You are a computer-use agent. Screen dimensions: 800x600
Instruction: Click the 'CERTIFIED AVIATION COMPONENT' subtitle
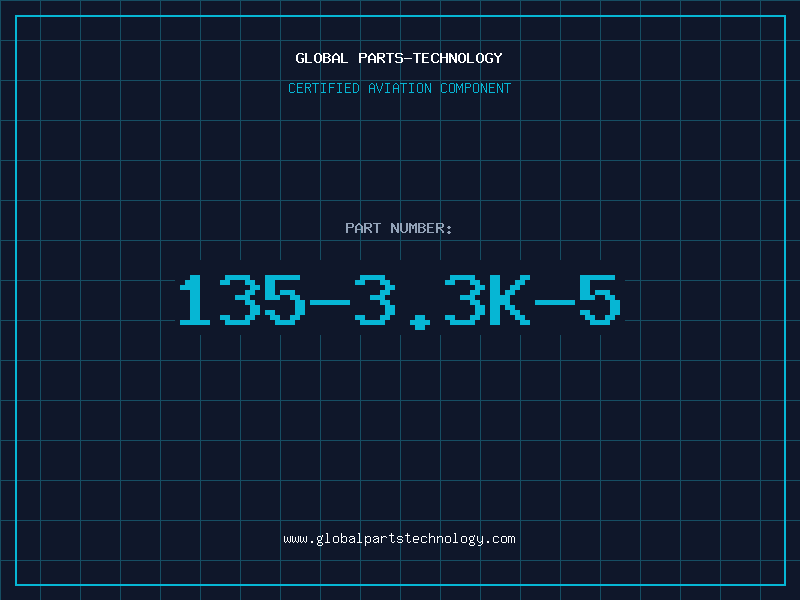tap(399, 88)
